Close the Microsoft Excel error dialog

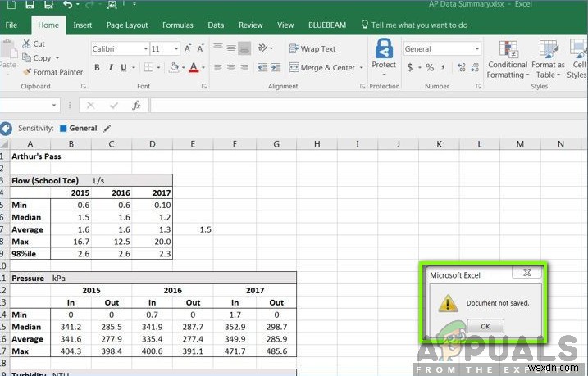pyautogui.click(x=526, y=273)
